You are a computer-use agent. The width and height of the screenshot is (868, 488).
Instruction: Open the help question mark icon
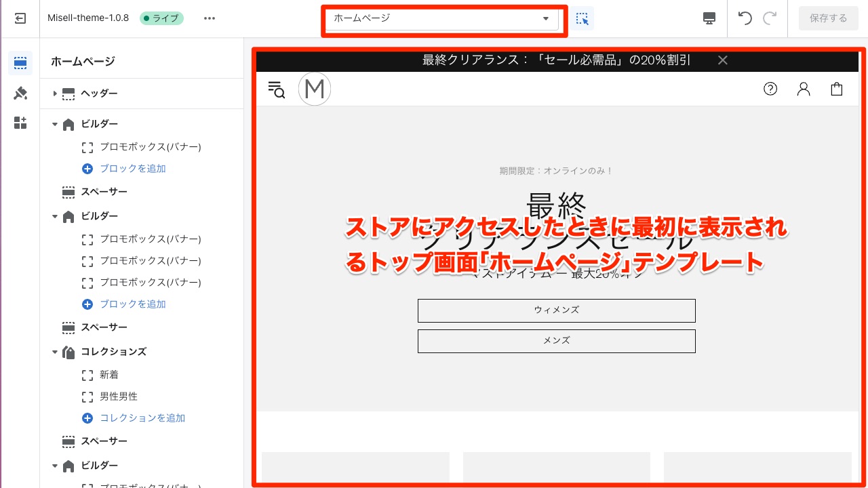pyautogui.click(x=770, y=89)
